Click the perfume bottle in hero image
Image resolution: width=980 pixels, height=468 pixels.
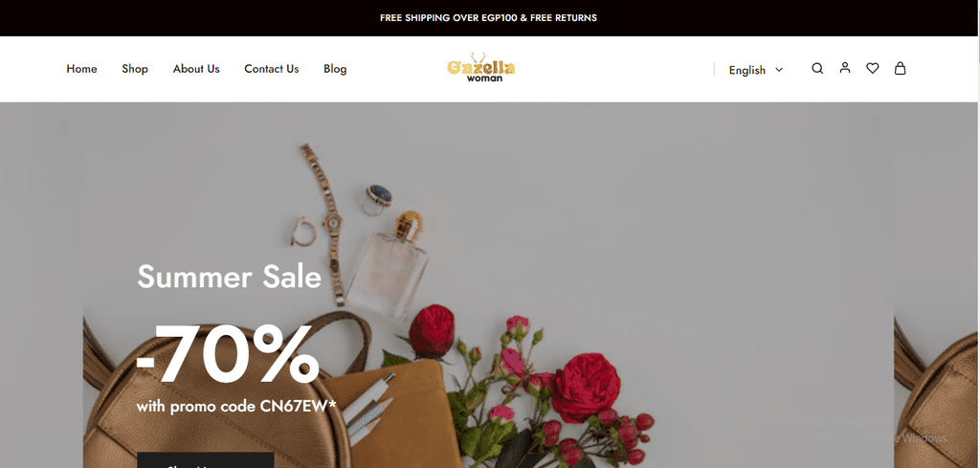tap(389, 265)
